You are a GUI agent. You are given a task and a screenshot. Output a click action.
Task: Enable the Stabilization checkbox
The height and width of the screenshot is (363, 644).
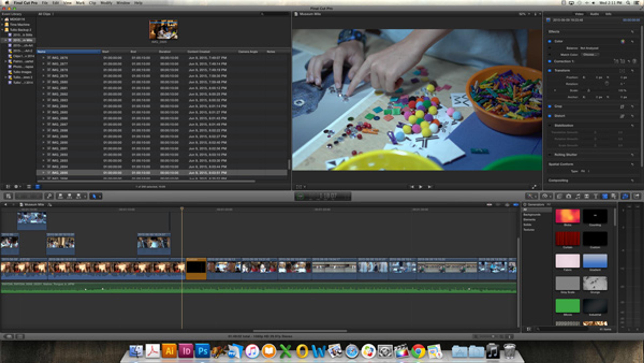tap(550, 125)
